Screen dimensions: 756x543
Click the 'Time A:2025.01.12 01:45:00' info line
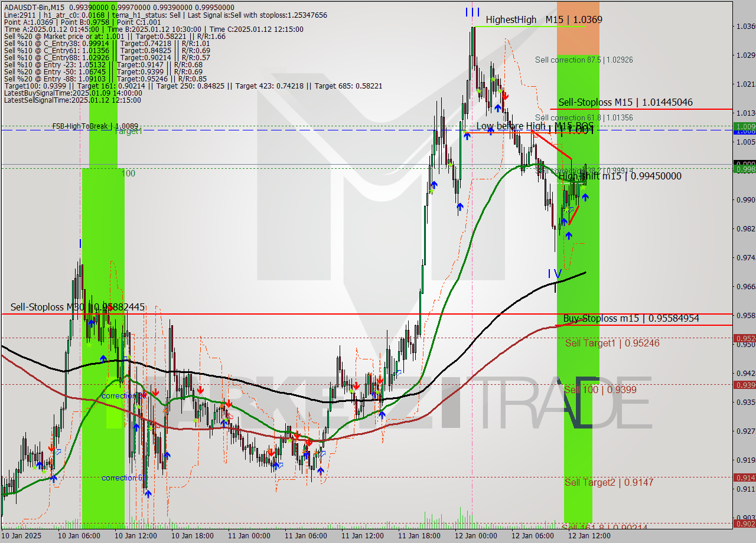point(154,30)
